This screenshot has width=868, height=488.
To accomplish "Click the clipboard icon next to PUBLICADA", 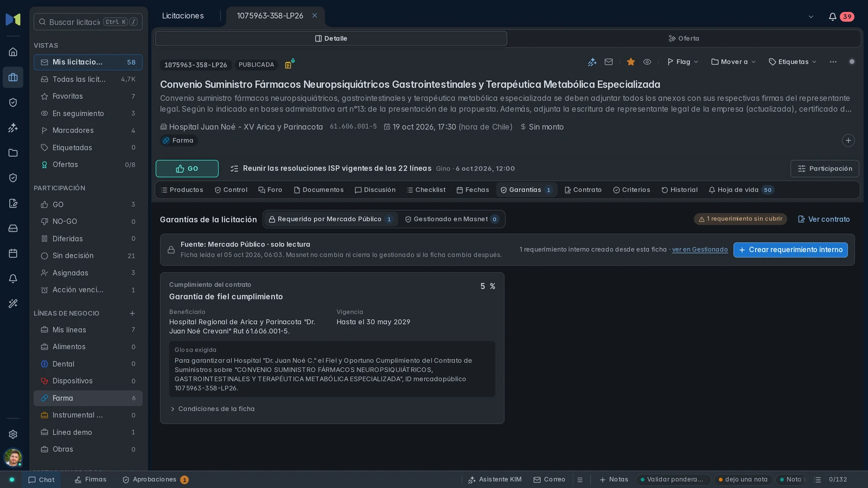I will click(x=289, y=64).
